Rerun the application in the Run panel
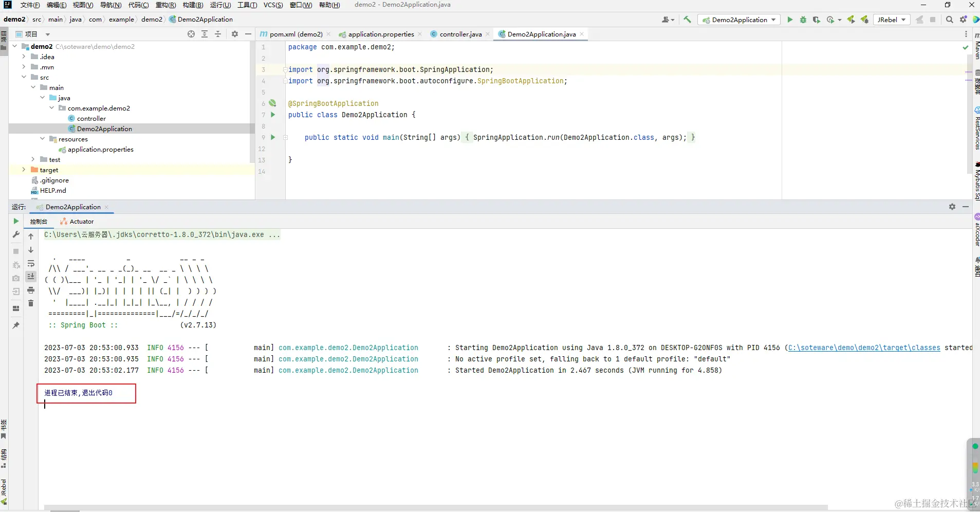 (16, 221)
